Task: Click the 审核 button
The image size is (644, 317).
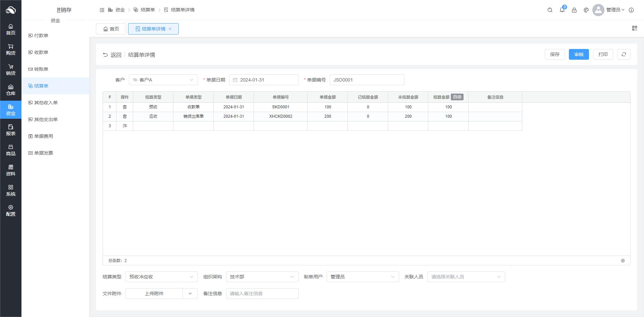Action: click(x=579, y=54)
